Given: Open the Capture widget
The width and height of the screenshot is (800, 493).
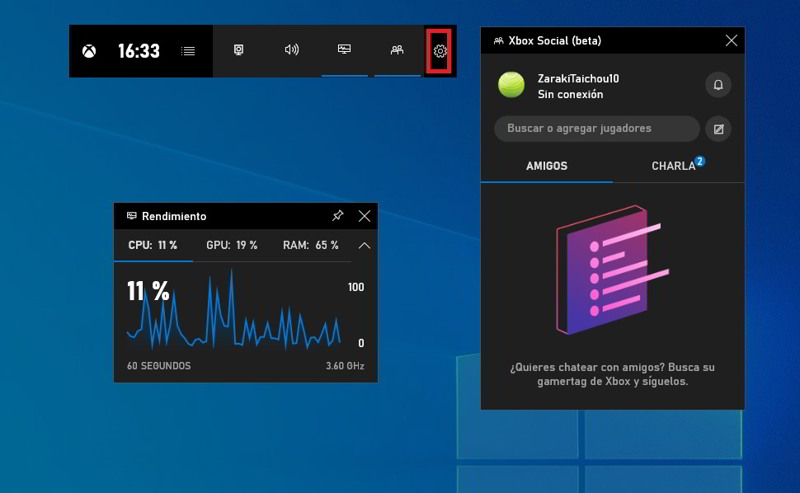Looking at the screenshot, I should coord(239,50).
